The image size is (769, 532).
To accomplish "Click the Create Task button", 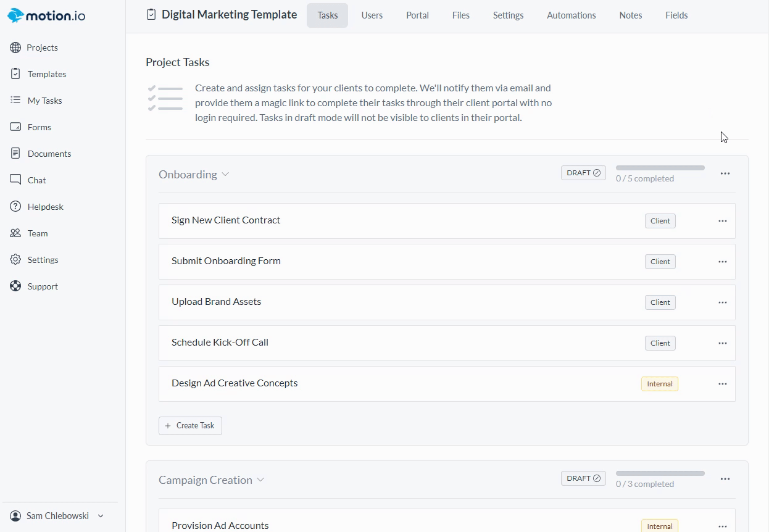I will click(190, 426).
